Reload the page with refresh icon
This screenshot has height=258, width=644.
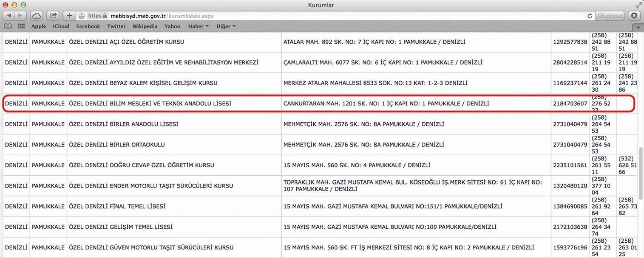click(x=590, y=16)
